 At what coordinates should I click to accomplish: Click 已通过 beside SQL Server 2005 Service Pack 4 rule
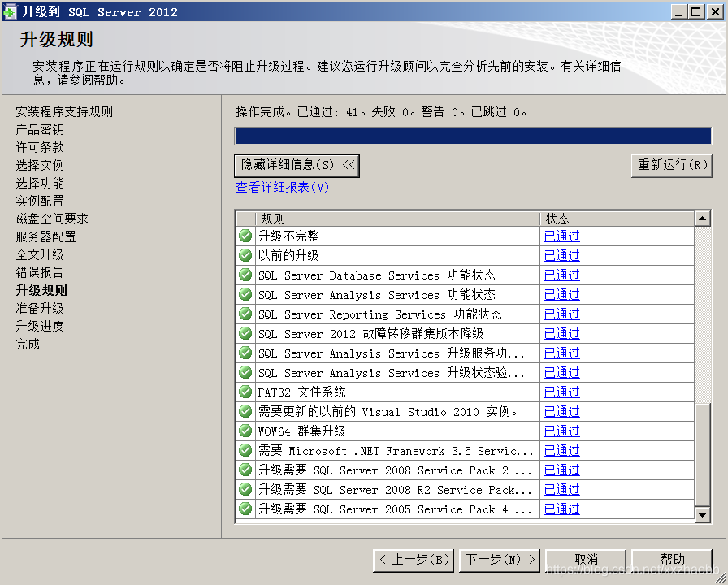561,509
